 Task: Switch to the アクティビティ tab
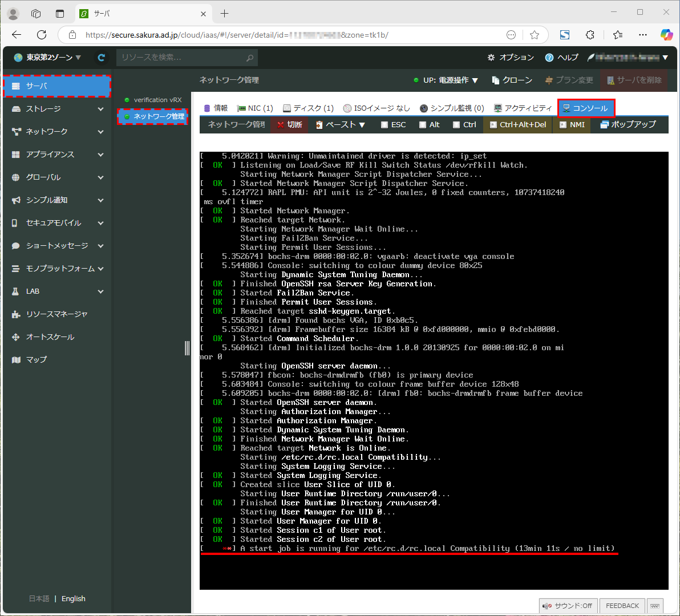tap(523, 108)
